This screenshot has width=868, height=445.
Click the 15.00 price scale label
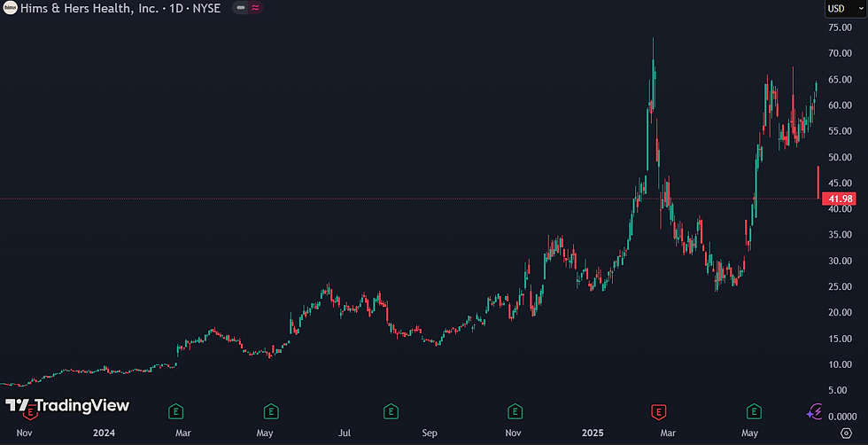tap(840, 338)
